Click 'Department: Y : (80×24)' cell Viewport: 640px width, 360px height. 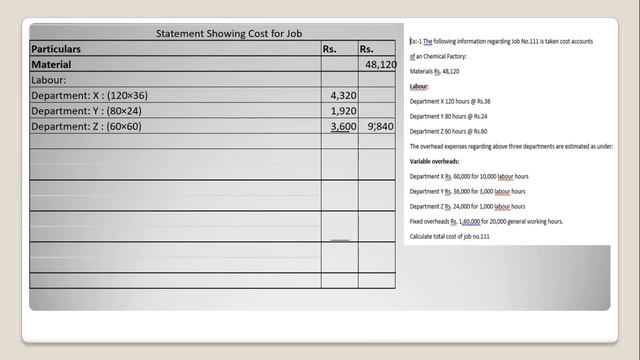coord(176,111)
